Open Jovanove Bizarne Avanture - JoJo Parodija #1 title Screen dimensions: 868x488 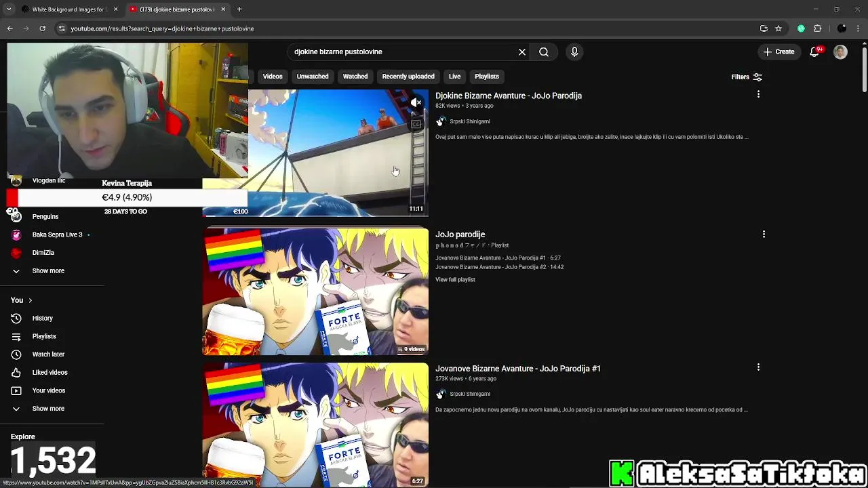pyautogui.click(x=518, y=369)
